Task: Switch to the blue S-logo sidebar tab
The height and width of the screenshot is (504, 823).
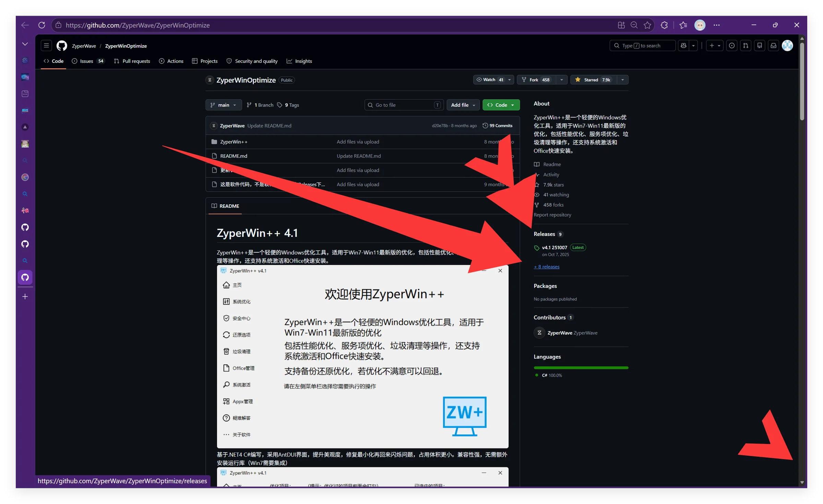Action: coord(25,60)
